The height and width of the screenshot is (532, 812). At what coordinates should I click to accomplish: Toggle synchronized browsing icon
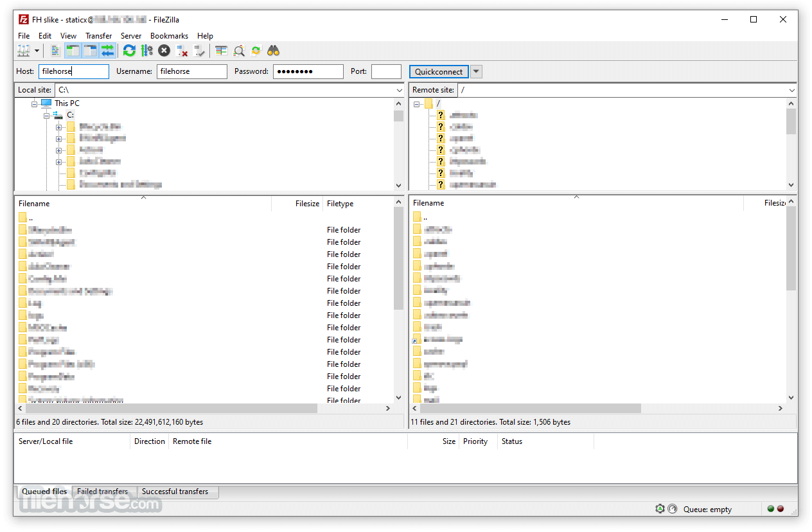[x=256, y=51]
